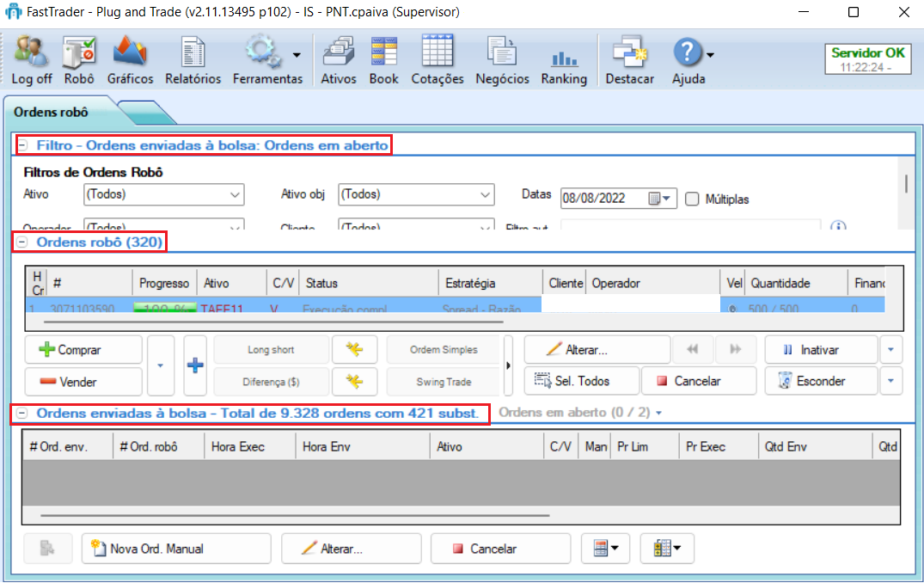
Task: Click Alterar in the sent orders panel
Action: pos(352,549)
